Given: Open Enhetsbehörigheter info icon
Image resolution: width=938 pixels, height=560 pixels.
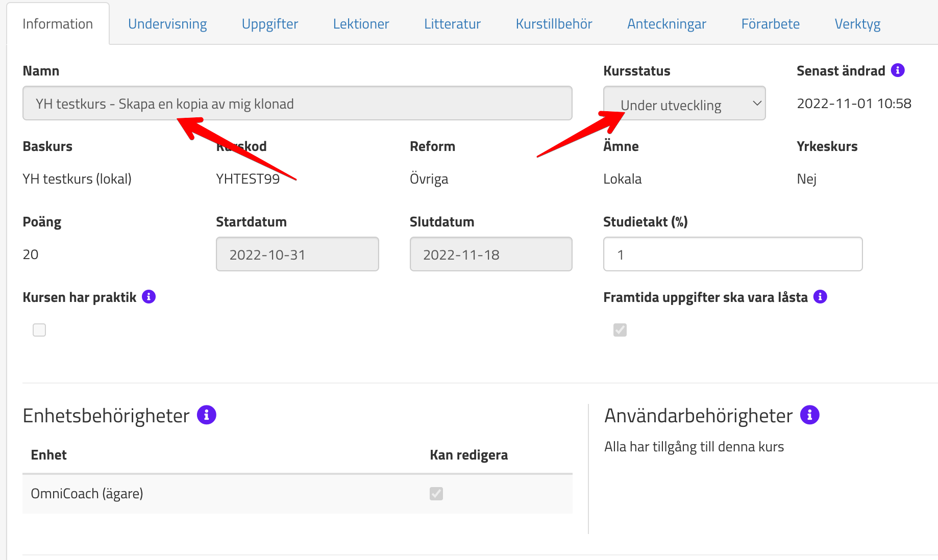Looking at the screenshot, I should point(207,415).
